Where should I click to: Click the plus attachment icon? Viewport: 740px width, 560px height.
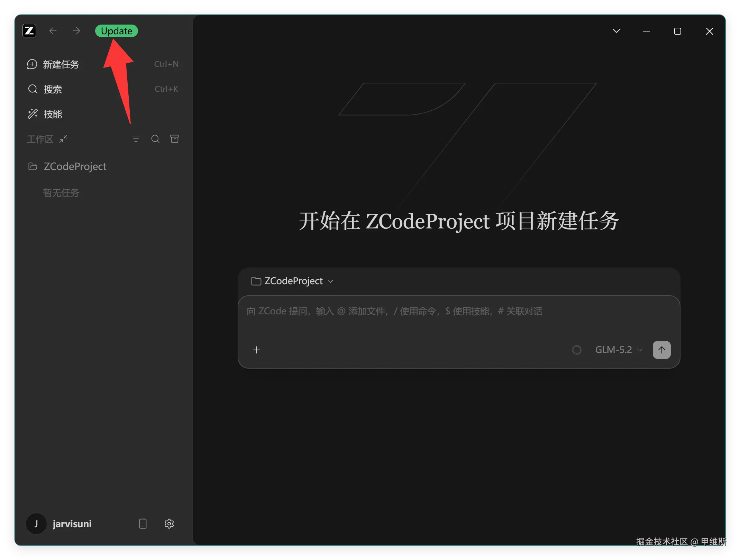pos(256,350)
